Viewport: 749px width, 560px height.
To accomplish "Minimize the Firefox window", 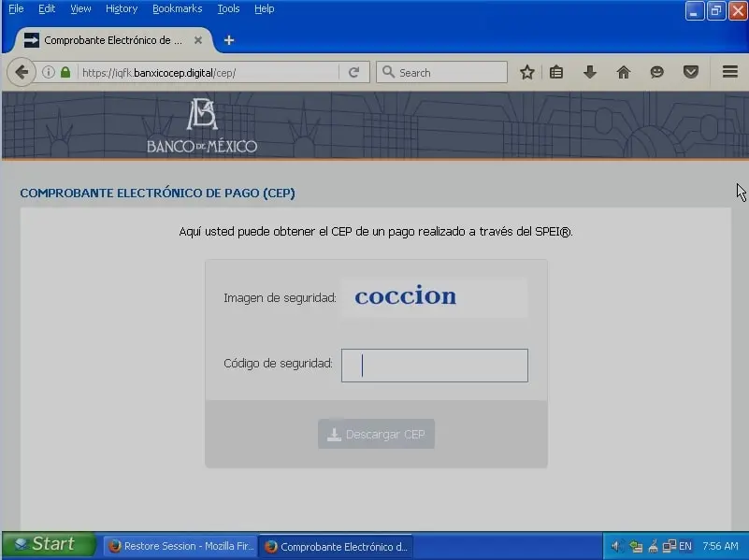I will (694, 11).
